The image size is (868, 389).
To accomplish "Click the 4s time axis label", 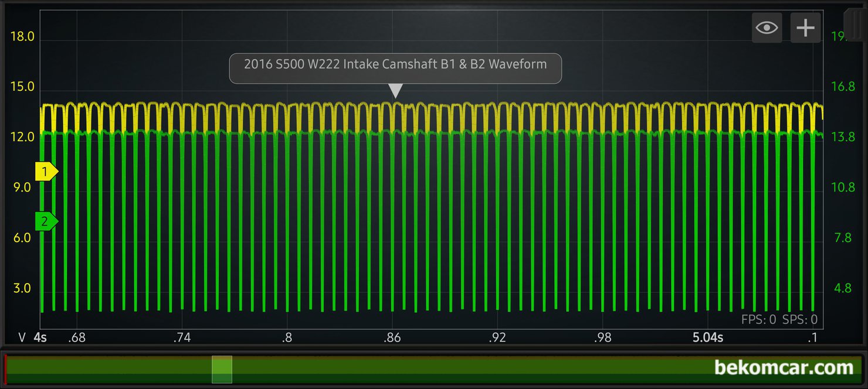I will pos(40,337).
